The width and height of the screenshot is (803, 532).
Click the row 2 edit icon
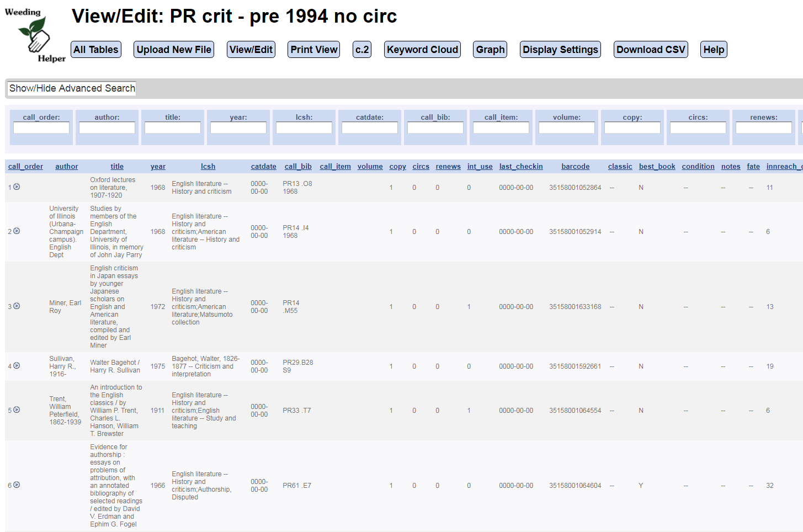[17, 231]
